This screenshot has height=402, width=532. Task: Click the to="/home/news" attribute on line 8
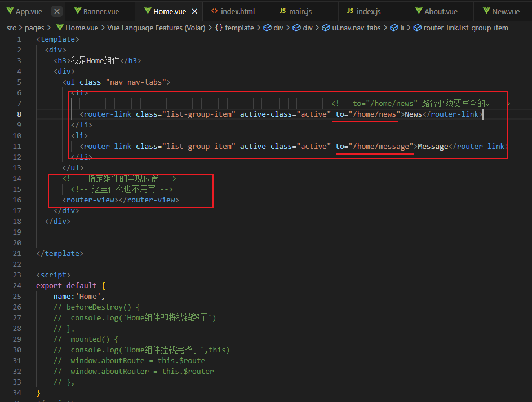(x=368, y=114)
